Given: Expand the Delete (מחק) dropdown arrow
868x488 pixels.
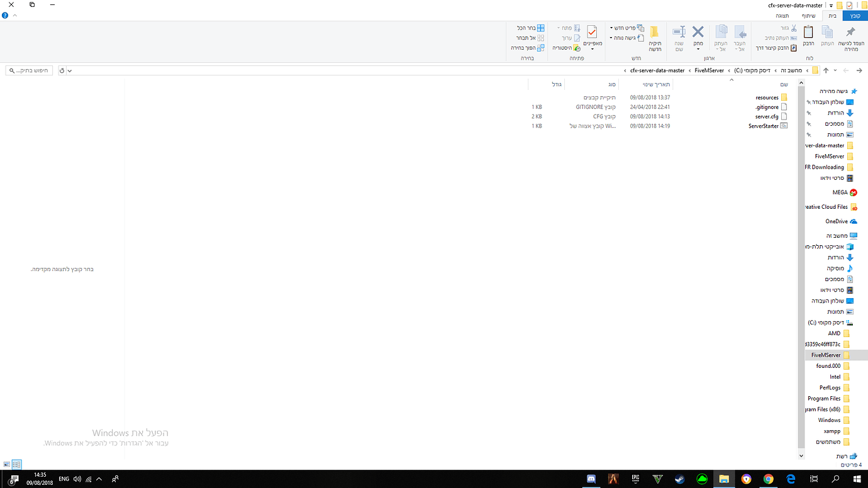Looking at the screenshot, I should pyautogui.click(x=698, y=48).
